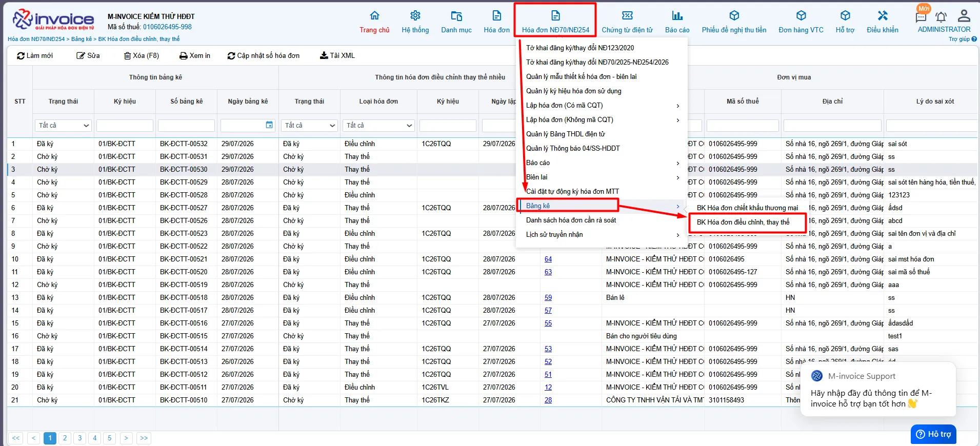Select BK Hóa đơn chiết khấu thương mại
This screenshot has width=980, height=446.
tap(747, 208)
